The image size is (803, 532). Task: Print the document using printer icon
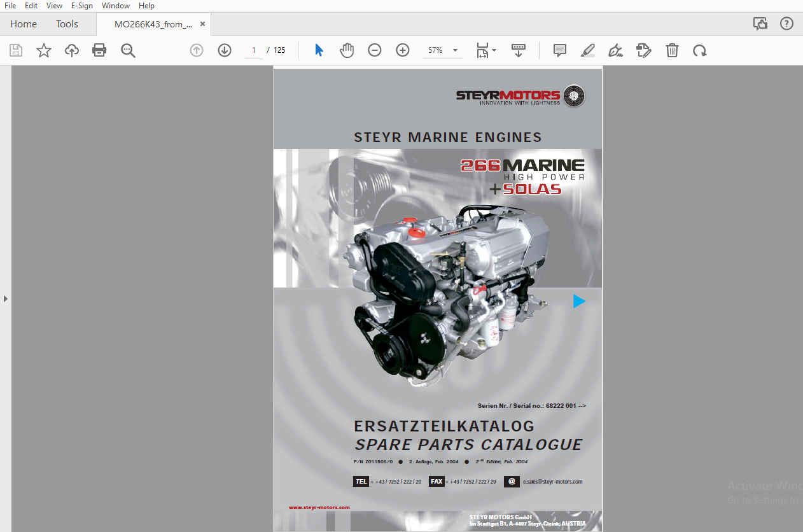click(99, 50)
